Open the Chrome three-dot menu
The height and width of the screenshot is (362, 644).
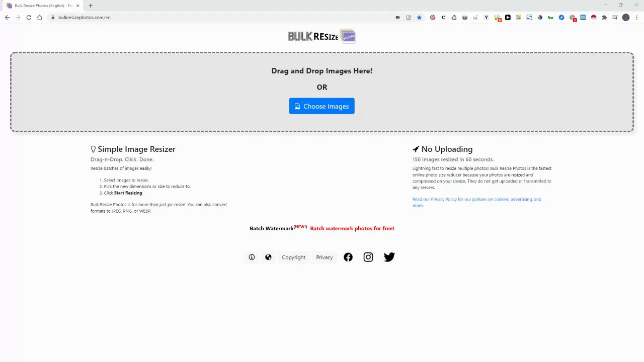(636, 17)
